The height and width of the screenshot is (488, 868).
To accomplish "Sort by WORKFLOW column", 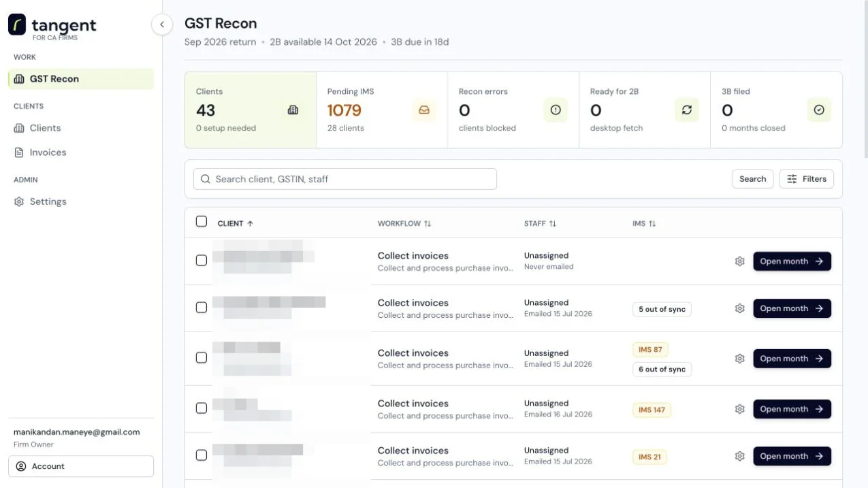I will [404, 223].
